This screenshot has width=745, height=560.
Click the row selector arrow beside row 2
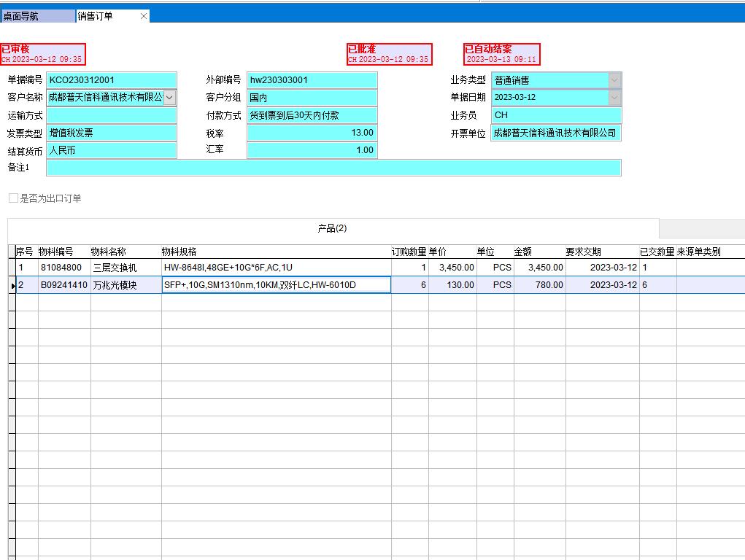click(12, 284)
